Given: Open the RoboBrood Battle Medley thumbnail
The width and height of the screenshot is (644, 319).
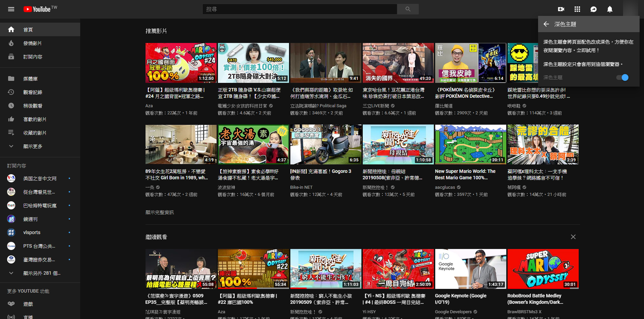Looking at the screenshot, I should click(543, 269).
